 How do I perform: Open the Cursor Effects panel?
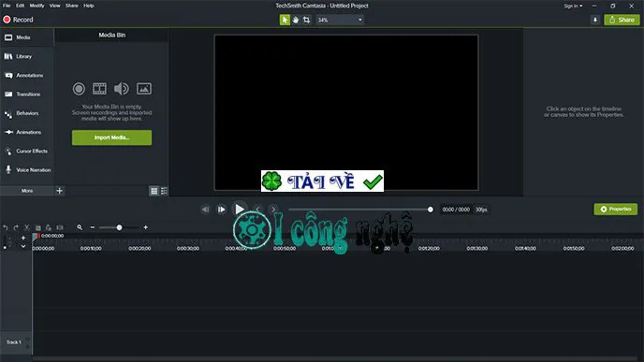pyautogui.click(x=27, y=151)
